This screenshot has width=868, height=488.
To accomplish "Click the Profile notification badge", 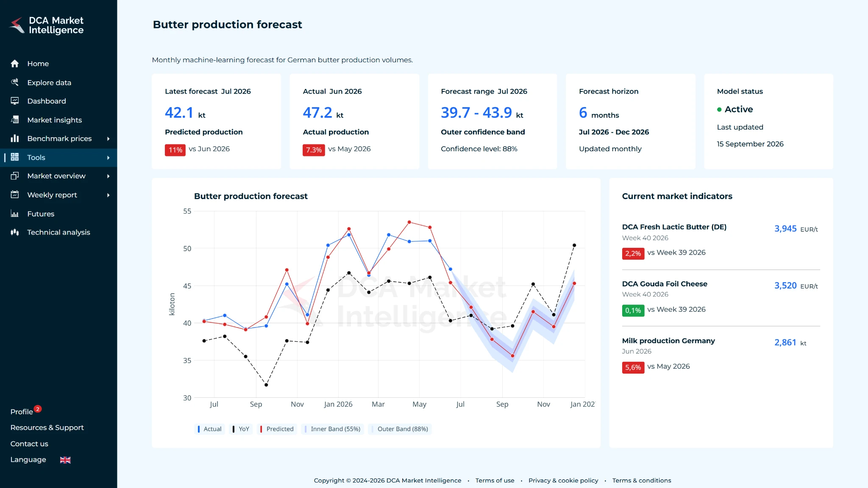I will coord(38,409).
